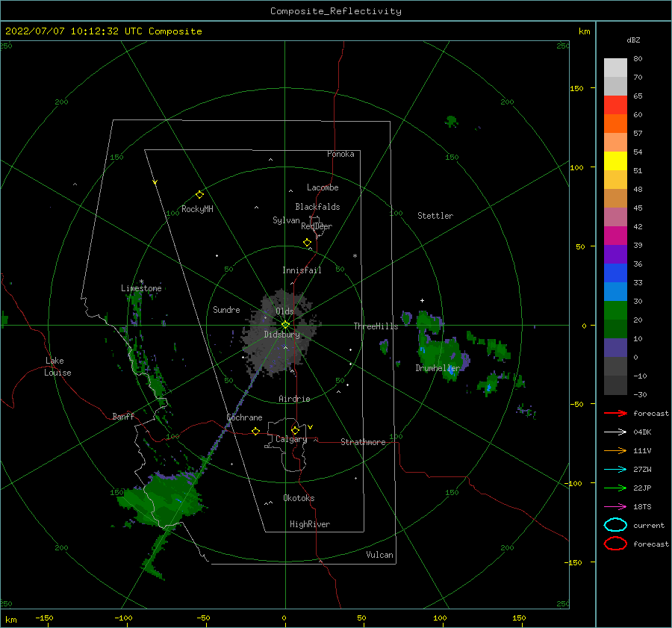Click the topmost light gray swatch in the dBZ scale
672x628 pixels.
pyautogui.click(x=615, y=68)
